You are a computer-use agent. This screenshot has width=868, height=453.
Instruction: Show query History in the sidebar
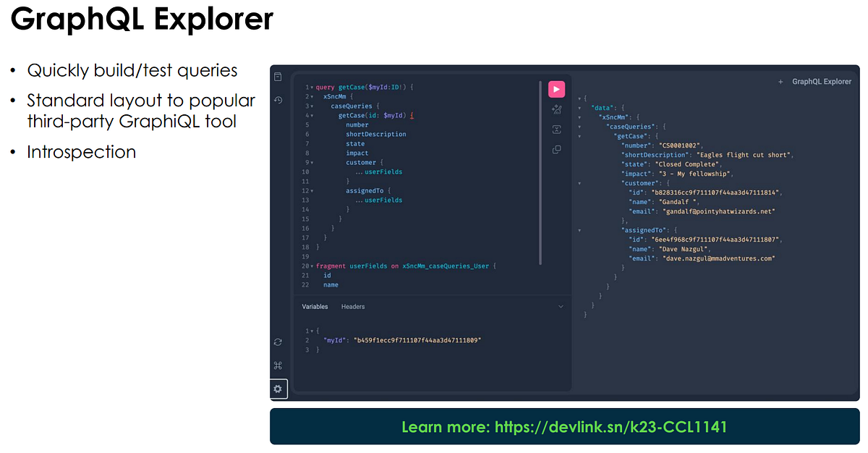278,100
